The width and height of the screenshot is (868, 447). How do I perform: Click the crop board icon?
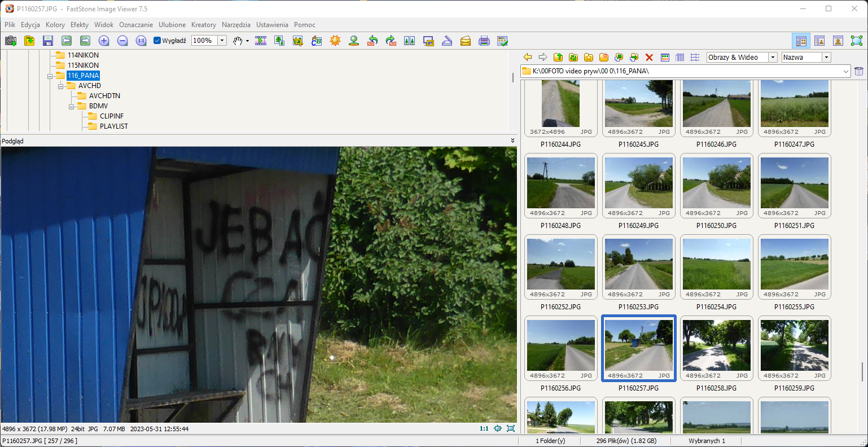[x=298, y=41]
